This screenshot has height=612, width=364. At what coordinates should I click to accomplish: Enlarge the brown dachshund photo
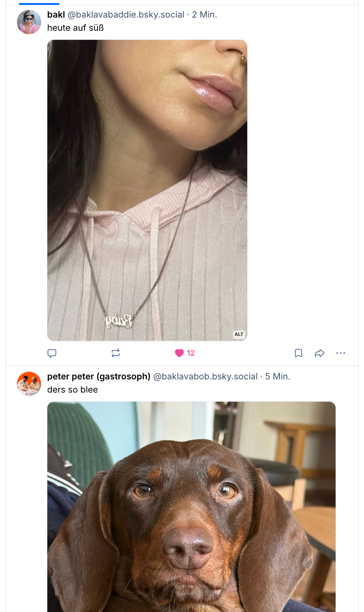[x=191, y=506]
